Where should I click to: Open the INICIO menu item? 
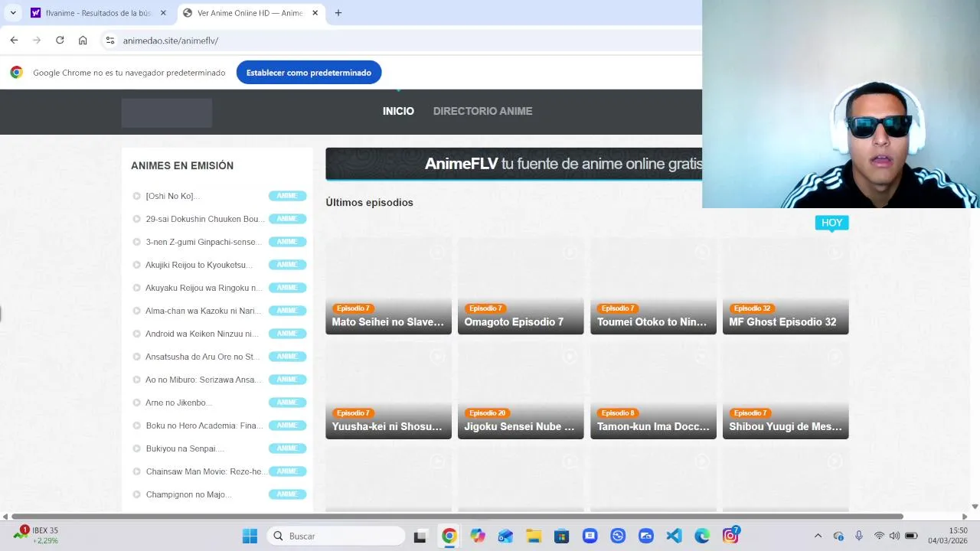[398, 111]
